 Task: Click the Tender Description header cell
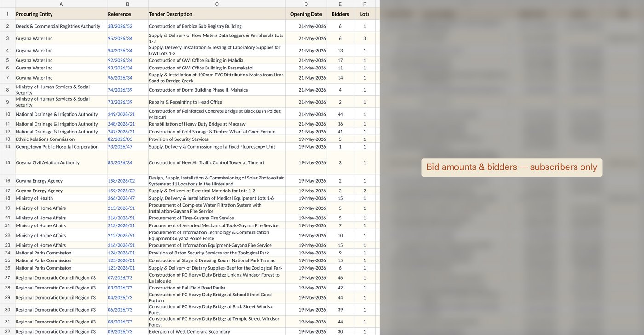pos(217,14)
